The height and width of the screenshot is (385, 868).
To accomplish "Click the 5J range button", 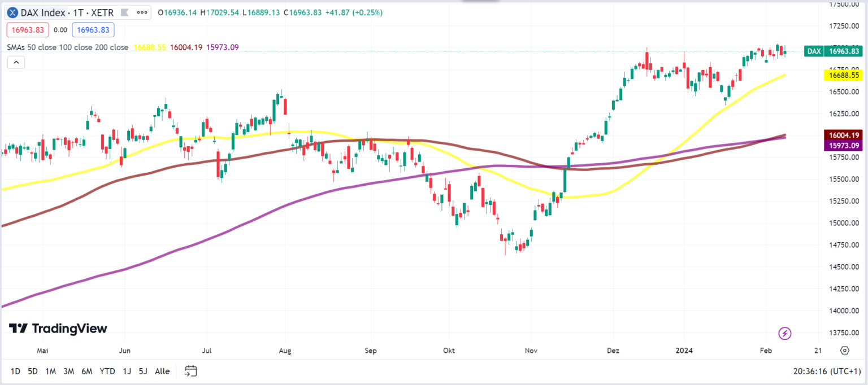I will click(x=143, y=371).
